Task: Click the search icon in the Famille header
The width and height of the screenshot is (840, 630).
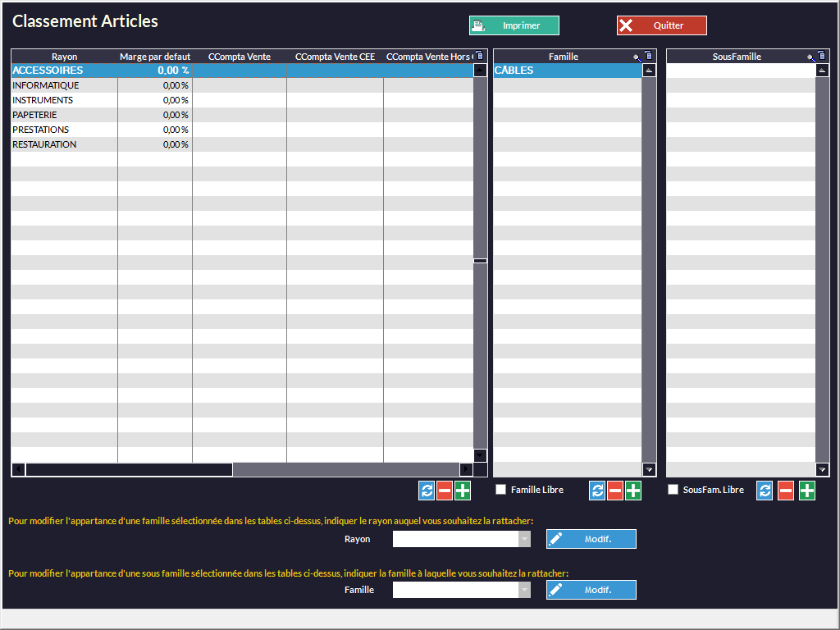Action: tap(637, 57)
